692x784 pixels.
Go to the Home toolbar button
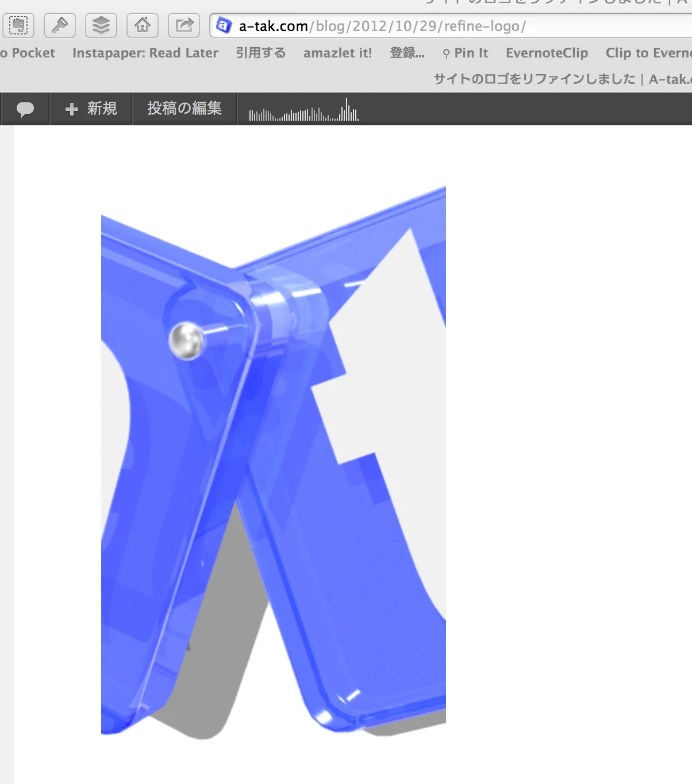[x=143, y=25]
